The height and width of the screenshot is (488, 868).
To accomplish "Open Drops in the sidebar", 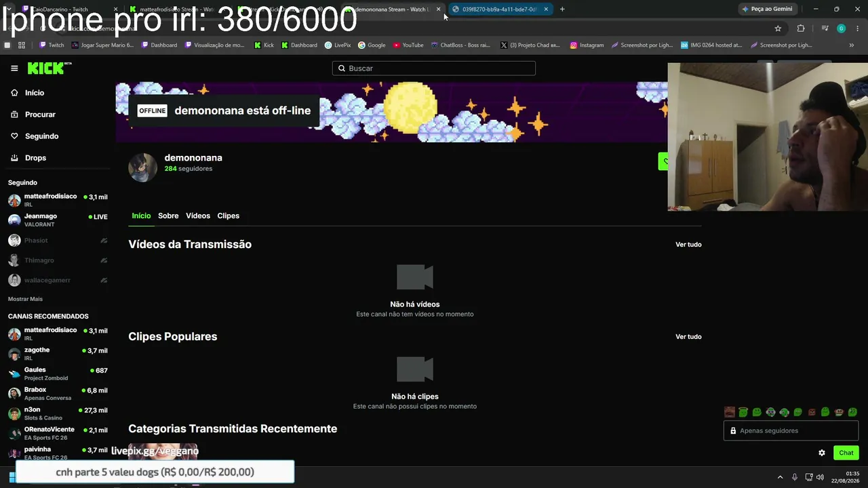I will point(35,158).
